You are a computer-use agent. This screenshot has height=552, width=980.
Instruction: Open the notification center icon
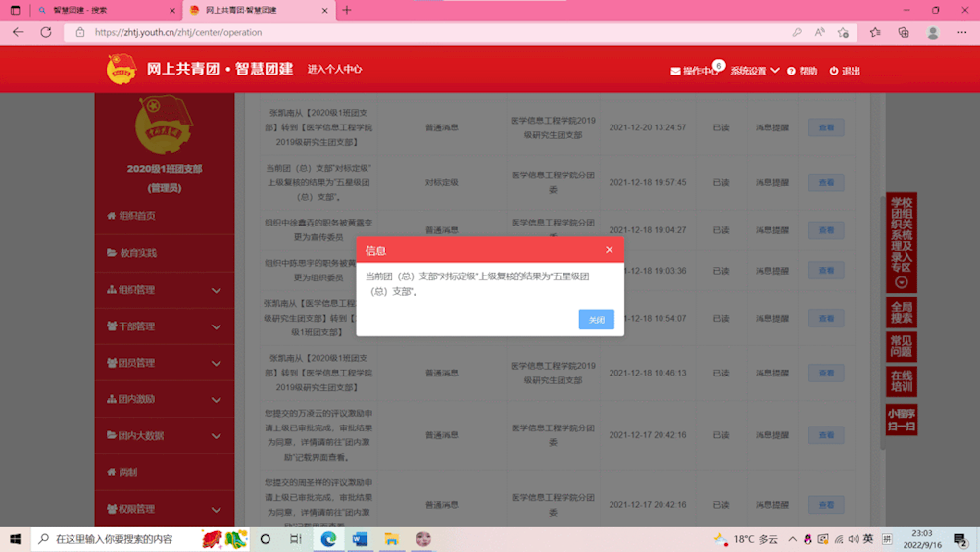(x=960, y=539)
